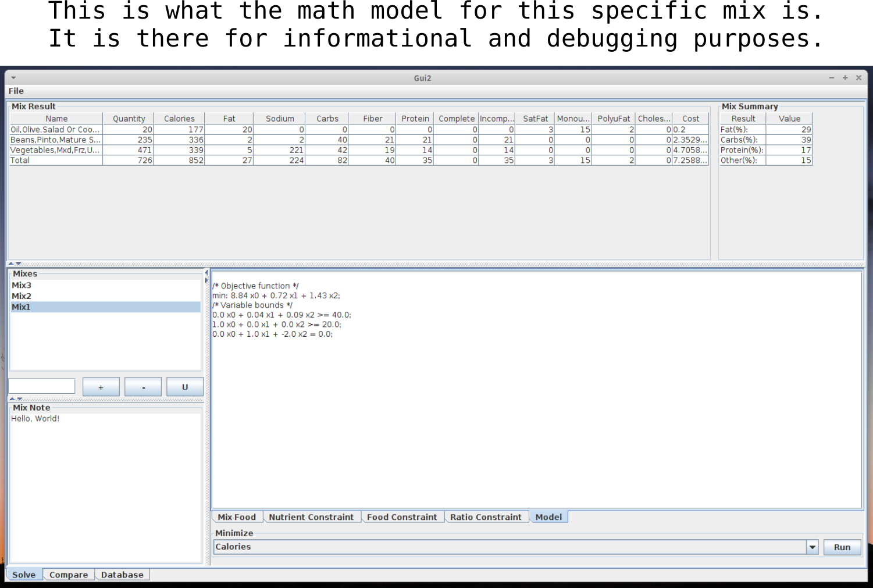Minimize the Gui2 window

tap(832, 78)
